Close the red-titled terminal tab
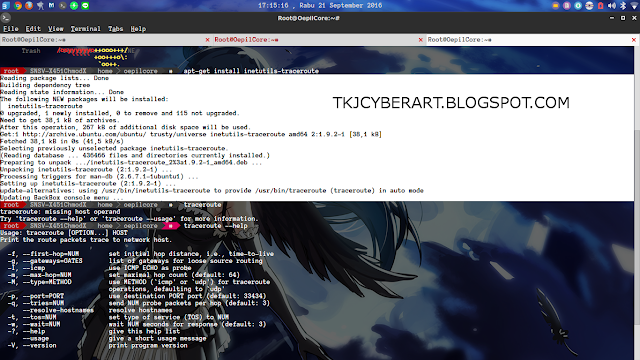Viewport: 640px width, 360px height. pos(420,40)
